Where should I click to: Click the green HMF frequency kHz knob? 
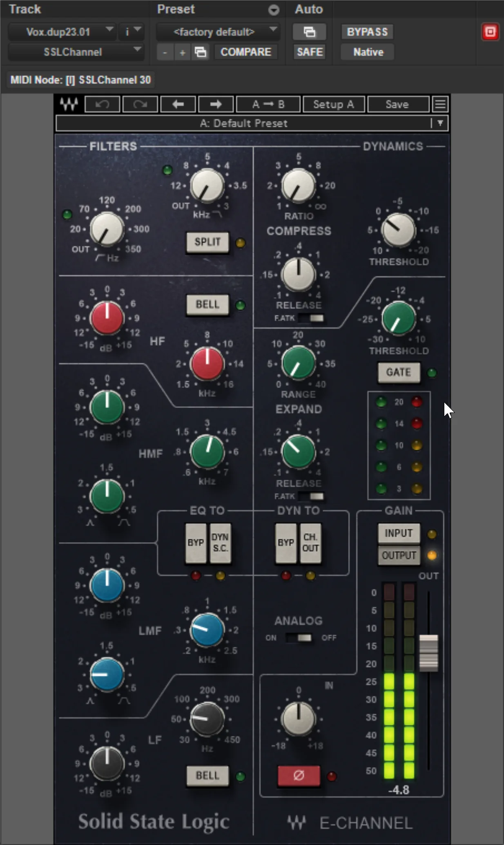pos(207,452)
